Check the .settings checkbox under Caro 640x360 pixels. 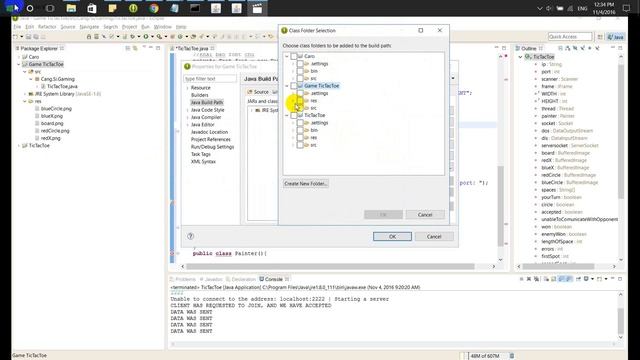[300, 64]
